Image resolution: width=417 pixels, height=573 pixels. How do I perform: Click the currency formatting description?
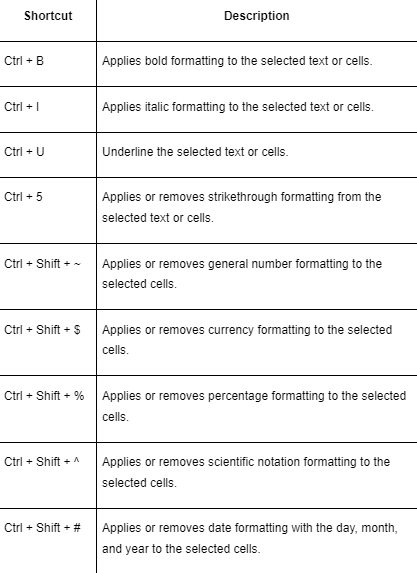(x=247, y=340)
